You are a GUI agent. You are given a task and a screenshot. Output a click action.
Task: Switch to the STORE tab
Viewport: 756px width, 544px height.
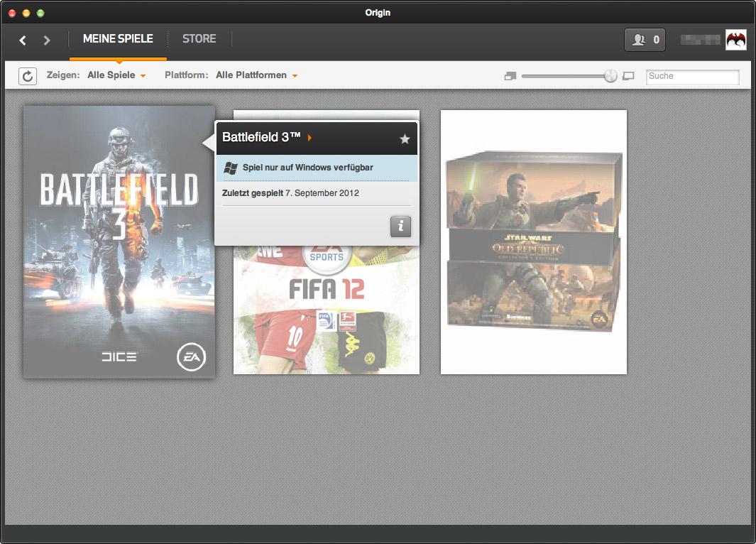pos(199,39)
